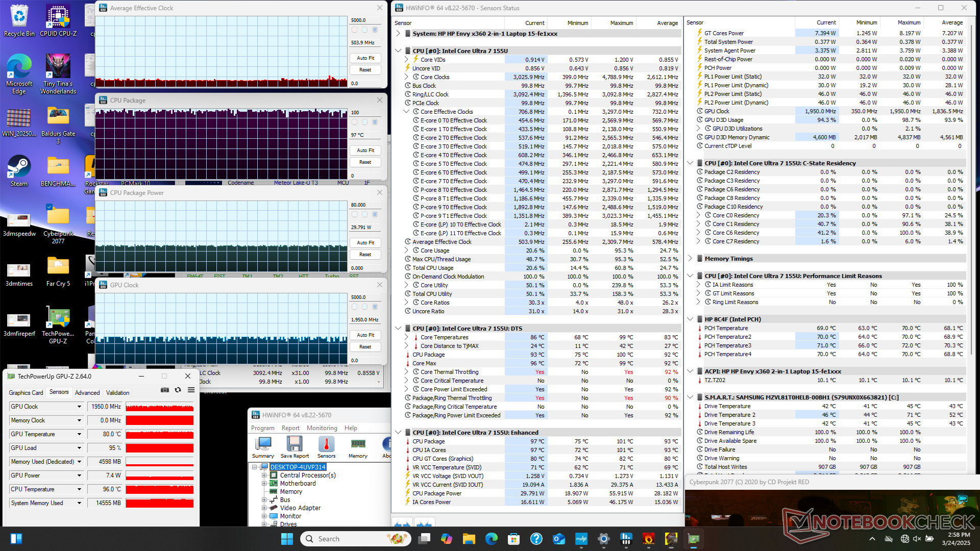
Task: Click Auto Fit in CPU Package graph
Action: (365, 151)
